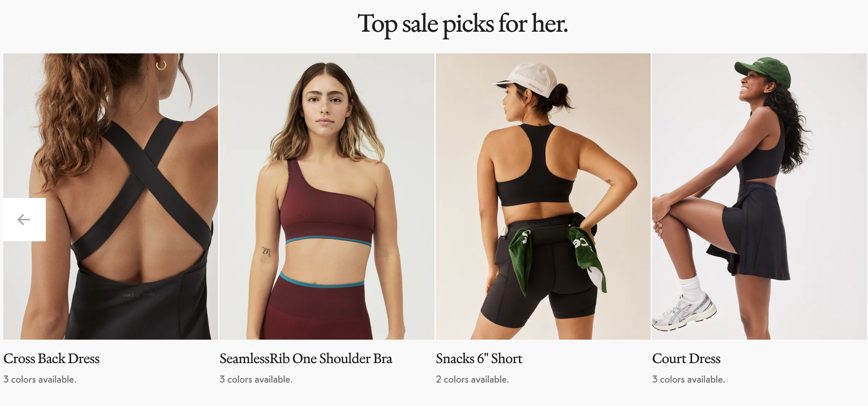This screenshot has width=868, height=406.
Task: Click the SeamlessRib One Shoulder Bra title
Action: [x=306, y=358]
